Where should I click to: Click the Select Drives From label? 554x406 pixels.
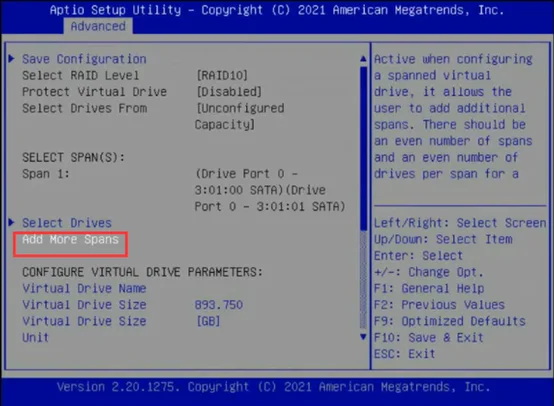[x=84, y=108]
